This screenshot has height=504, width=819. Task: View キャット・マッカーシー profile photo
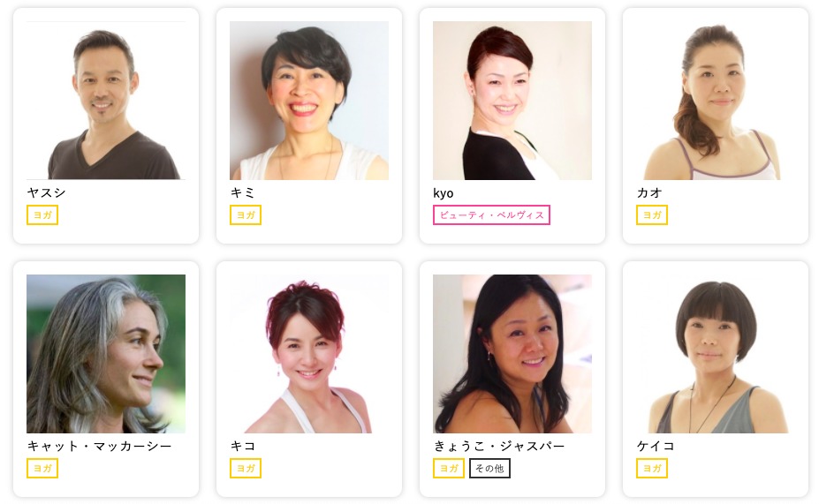pos(106,354)
